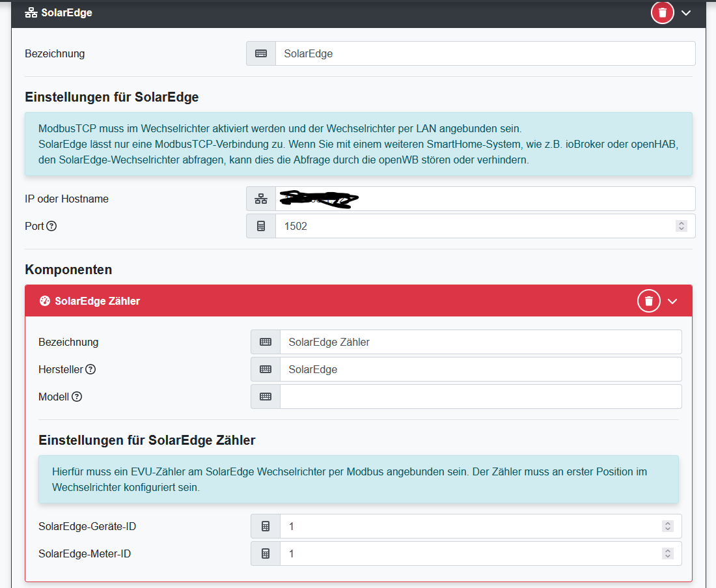Image resolution: width=716 pixels, height=588 pixels.
Task: Click the SolarEdge-Meter-ID label
Action: pyautogui.click(x=85, y=553)
